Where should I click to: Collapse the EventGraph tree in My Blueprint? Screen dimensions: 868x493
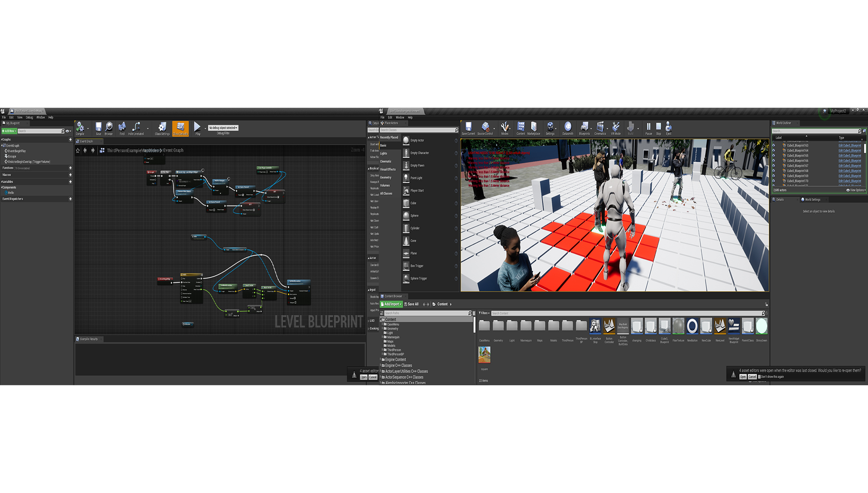point(2,146)
